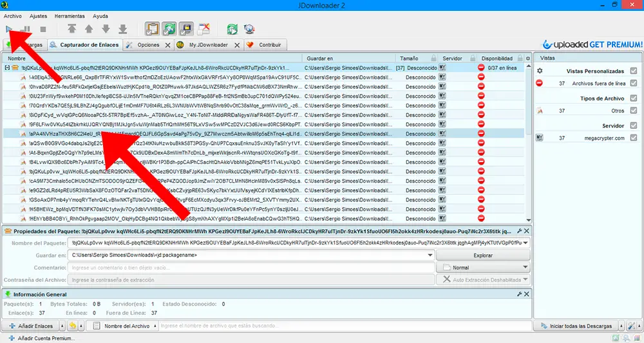Screen dimensions: 644x343
Task: Toggle automatic reconnect icon
Action: tap(169, 29)
